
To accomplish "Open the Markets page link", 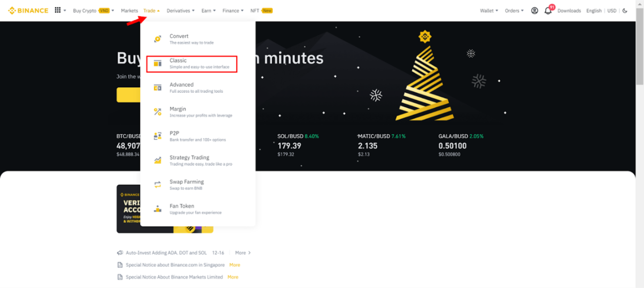I will [129, 10].
